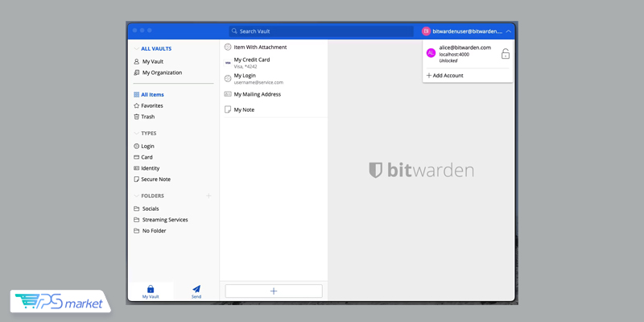The height and width of the screenshot is (322, 644).
Task: Collapse the Types section
Action: click(x=136, y=134)
